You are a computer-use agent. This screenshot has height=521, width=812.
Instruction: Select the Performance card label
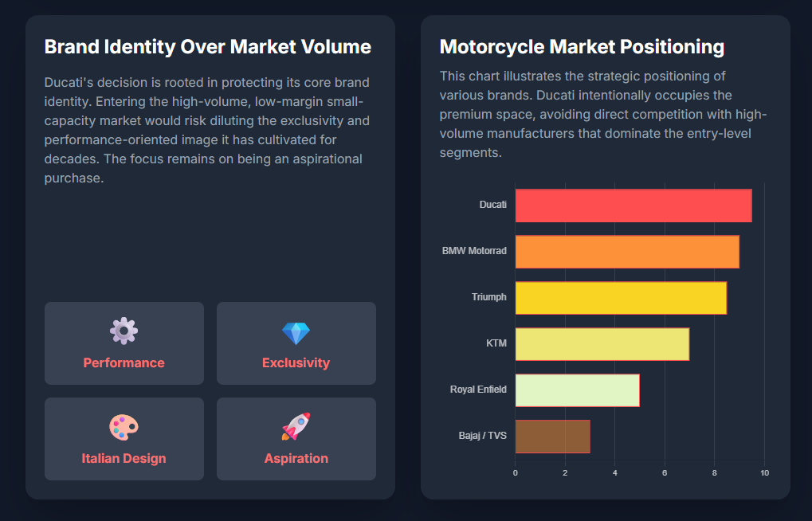click(x=124, y=363)
